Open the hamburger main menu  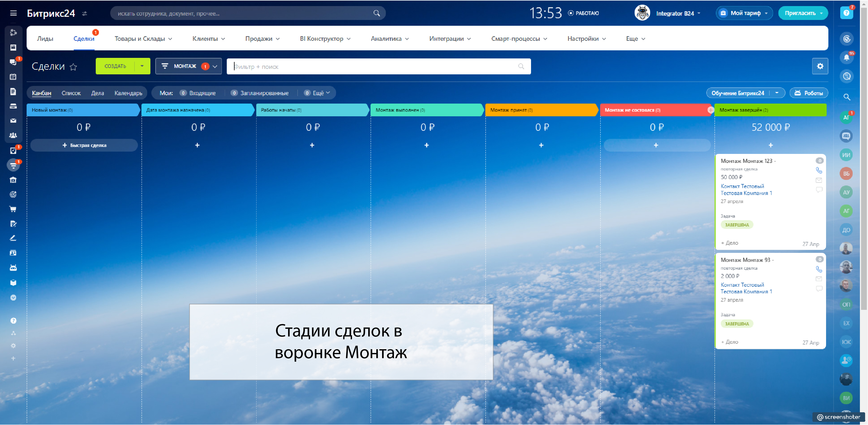(14, 13)
